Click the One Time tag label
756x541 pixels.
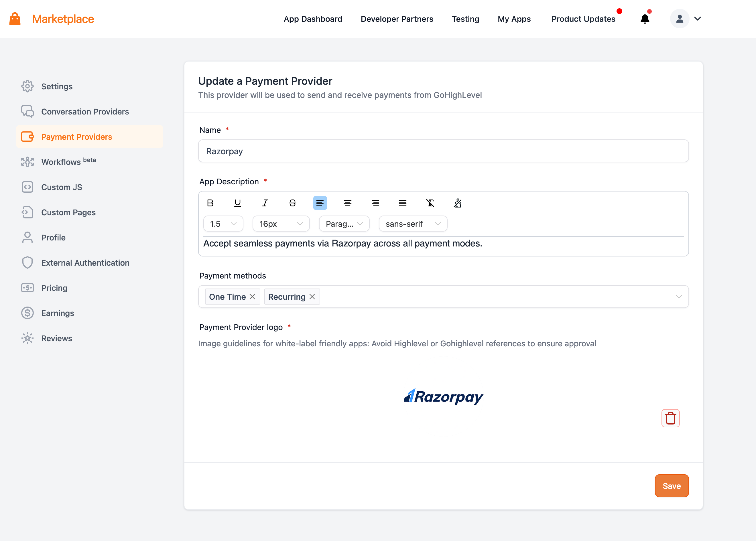click(227, 297)
